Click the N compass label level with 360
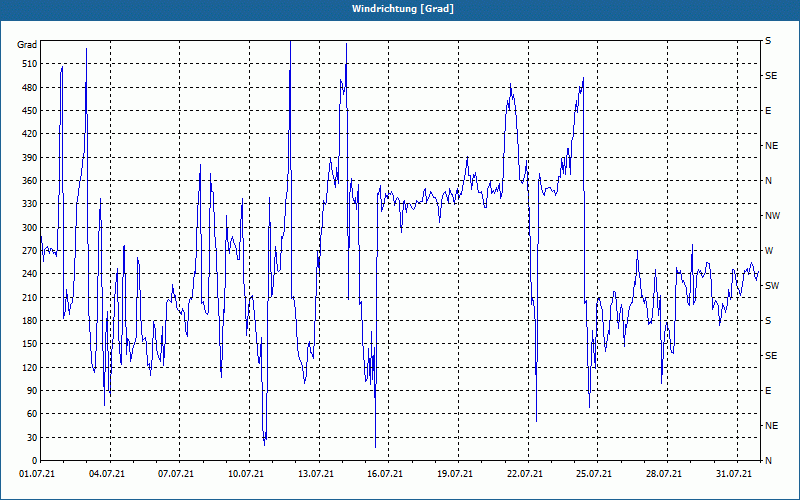Viewport: 800px width, 500px height. (x=769, y=181)
